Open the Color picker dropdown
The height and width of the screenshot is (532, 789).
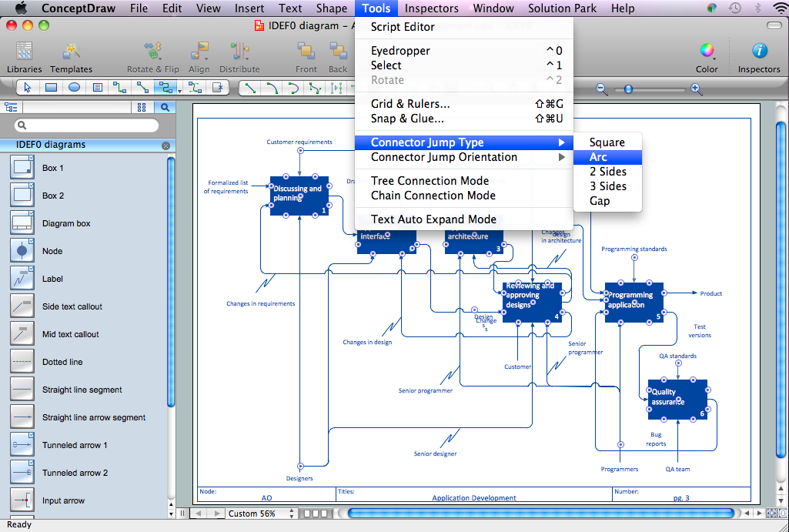click(707, 52)
